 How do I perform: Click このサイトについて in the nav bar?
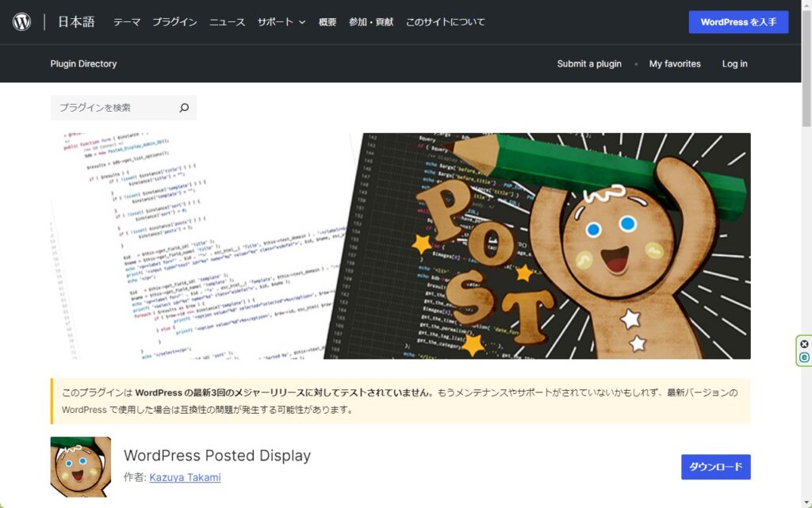tap(445, 22)
